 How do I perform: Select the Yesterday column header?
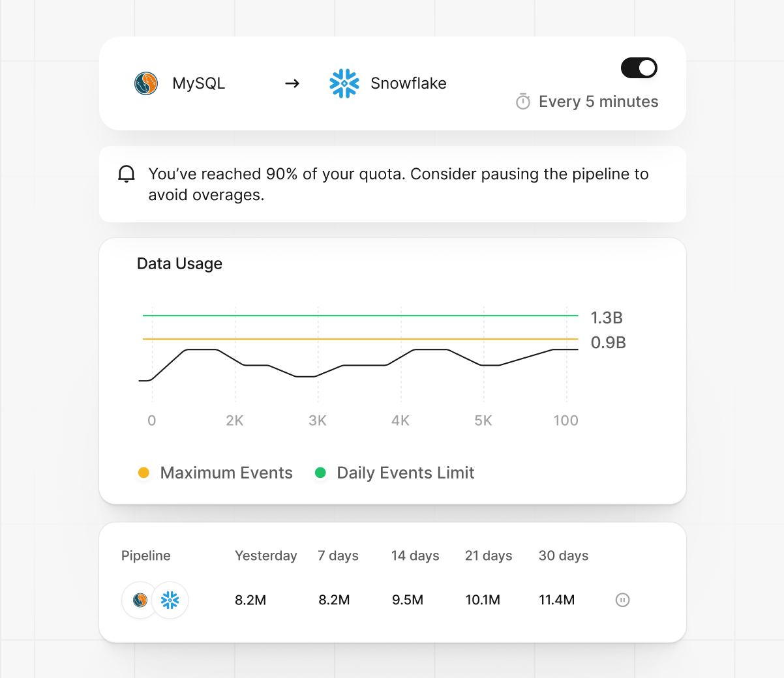pos(265,555)
